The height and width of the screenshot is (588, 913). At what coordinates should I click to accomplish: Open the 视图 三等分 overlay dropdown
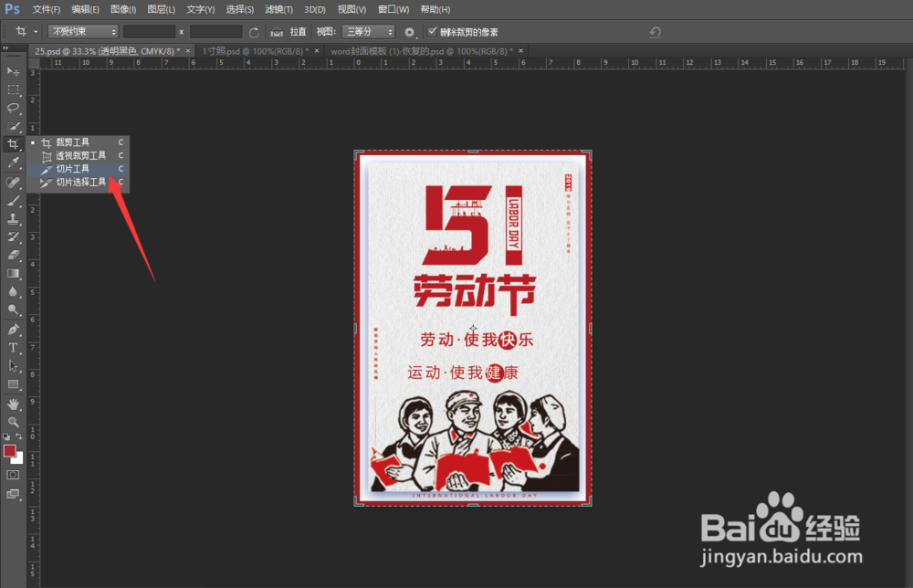coord(369,31)
